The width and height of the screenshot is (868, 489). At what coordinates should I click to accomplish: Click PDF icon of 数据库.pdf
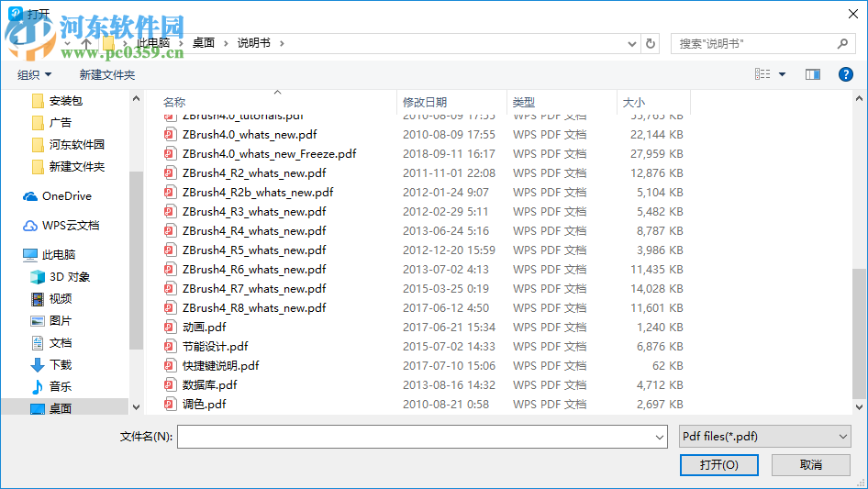point(170,385)
